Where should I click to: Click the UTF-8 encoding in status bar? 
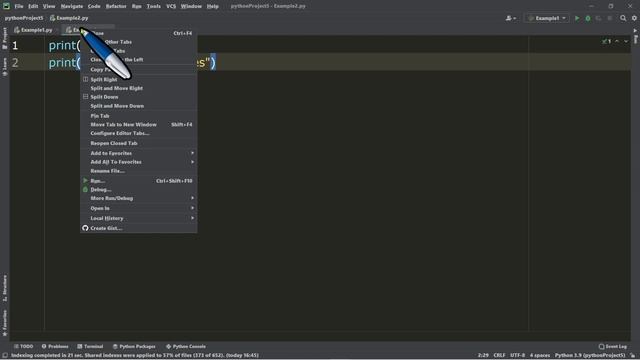click(517, 356)
